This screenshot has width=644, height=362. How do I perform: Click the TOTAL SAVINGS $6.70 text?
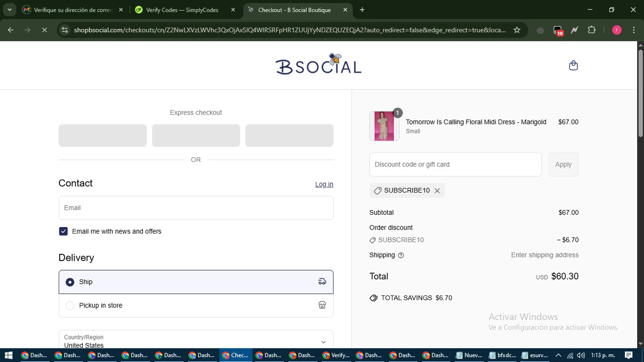tap(416, 298)
